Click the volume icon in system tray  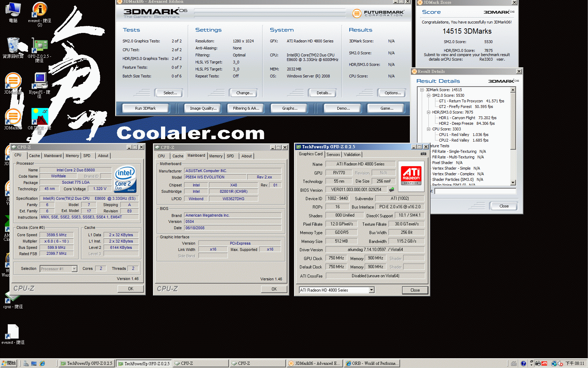[x=560, y=363]
